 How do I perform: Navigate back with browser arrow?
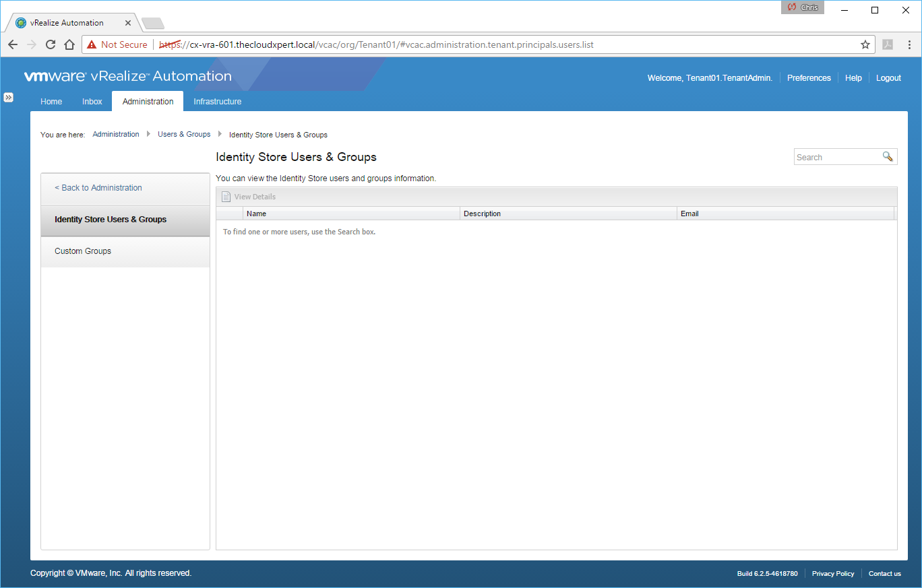click(x=13, y=44)
